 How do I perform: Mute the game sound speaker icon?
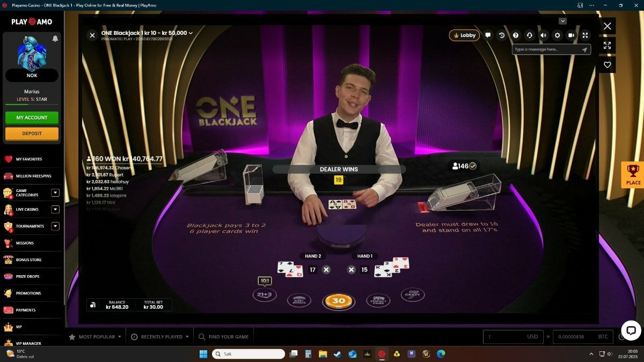coord(543,35)
